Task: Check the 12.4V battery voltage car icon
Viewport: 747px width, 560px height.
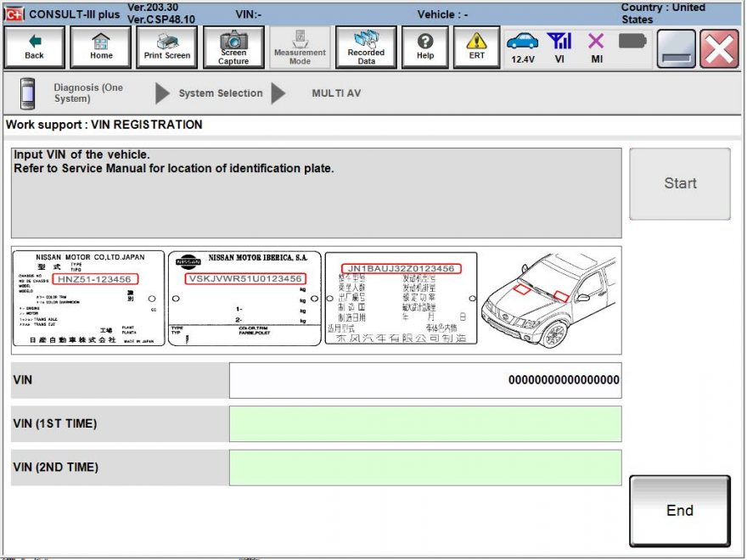Action: (x=524, y=42)
